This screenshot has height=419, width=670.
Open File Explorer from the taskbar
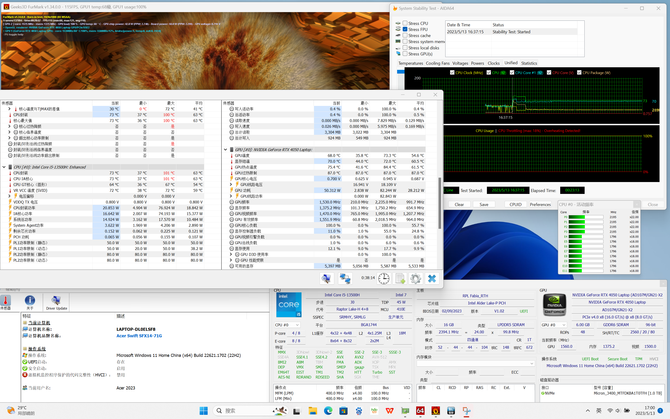(313, 411)
